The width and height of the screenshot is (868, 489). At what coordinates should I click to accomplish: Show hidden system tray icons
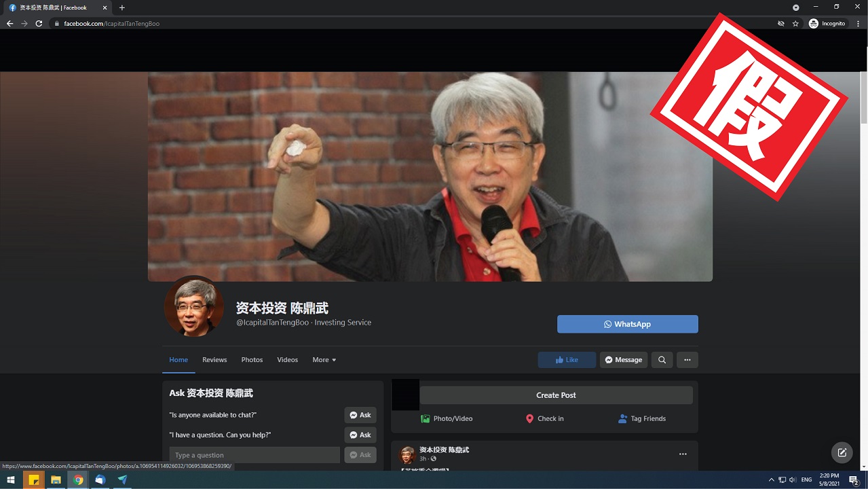[771, 480]
